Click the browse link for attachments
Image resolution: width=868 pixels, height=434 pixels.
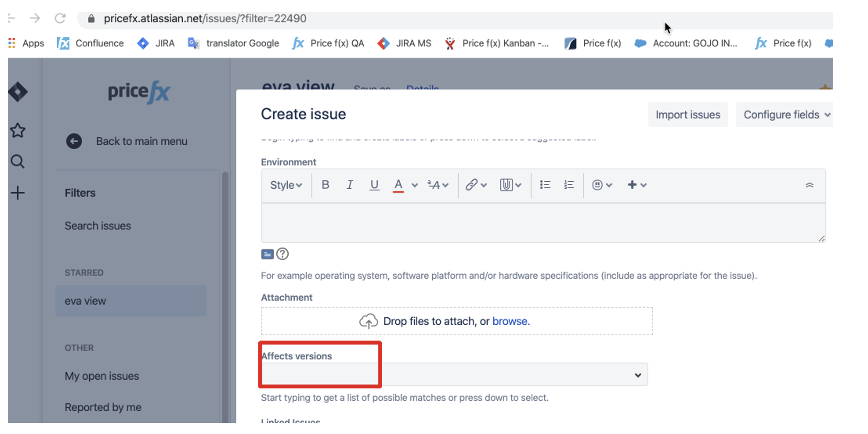(510, 321)
